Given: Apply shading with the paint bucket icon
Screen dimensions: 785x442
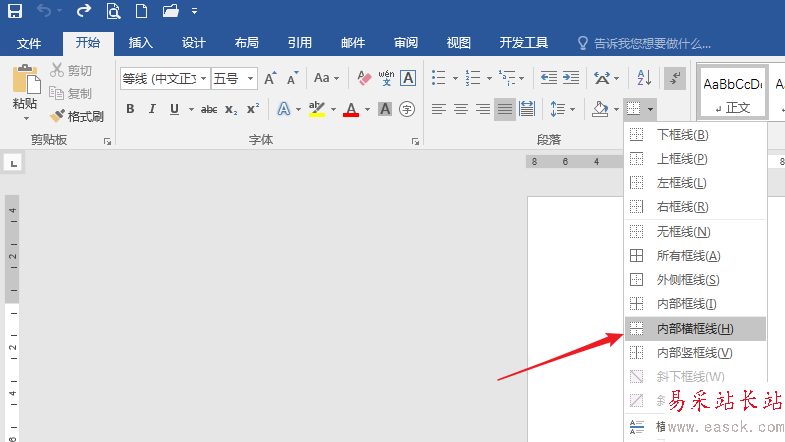Looking at the screenshot, I should (600, 109).
